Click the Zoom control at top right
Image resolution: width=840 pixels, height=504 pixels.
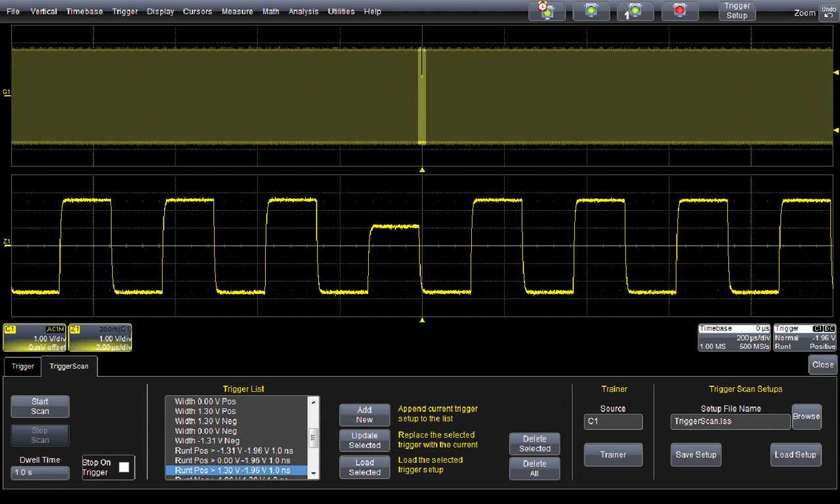click(x=805, y=12)
